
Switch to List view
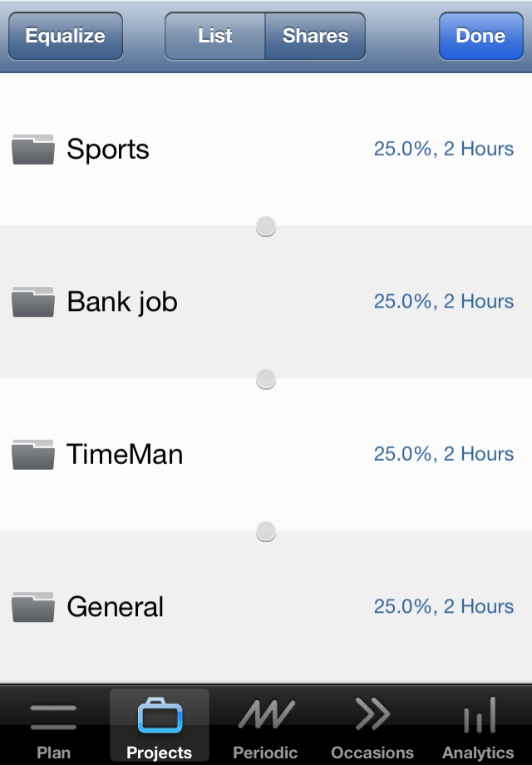click(214, 36)
